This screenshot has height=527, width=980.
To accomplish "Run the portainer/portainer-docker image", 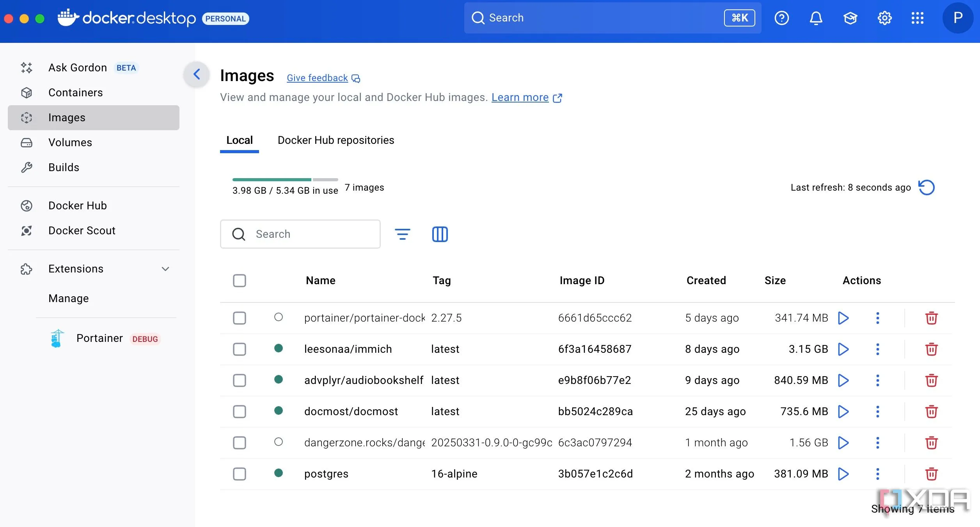I will tap(843, 318).
